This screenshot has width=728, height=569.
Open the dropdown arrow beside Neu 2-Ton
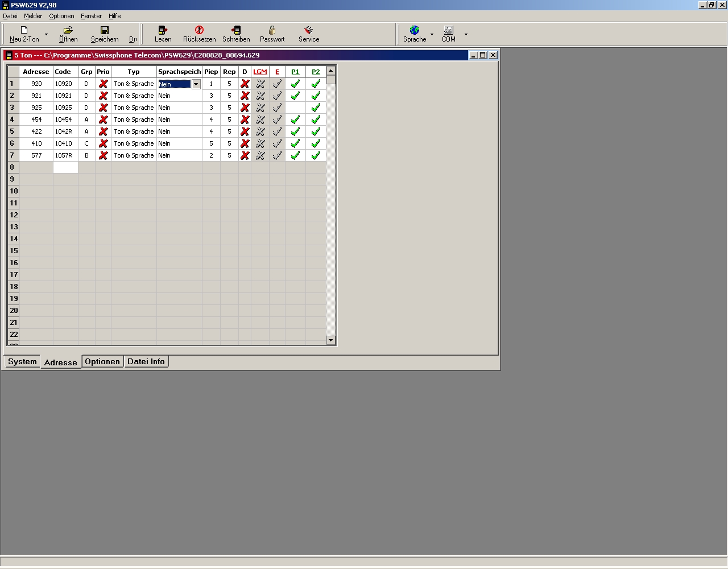tap(46, 34)
